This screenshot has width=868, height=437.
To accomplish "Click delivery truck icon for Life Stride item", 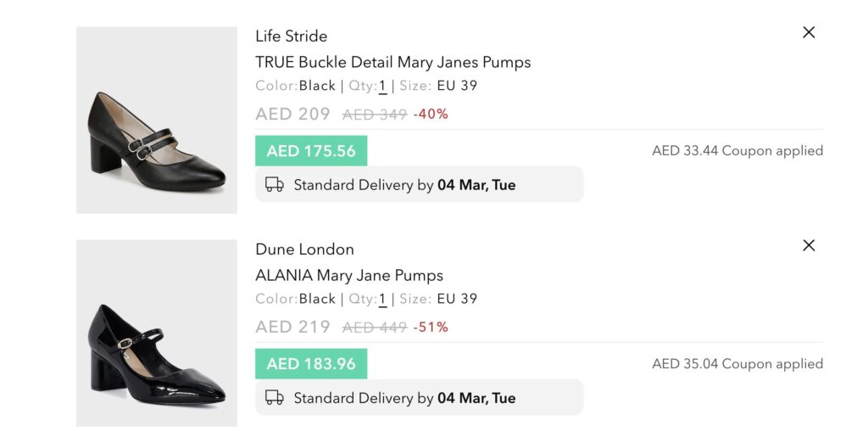I will pos(274,184).
